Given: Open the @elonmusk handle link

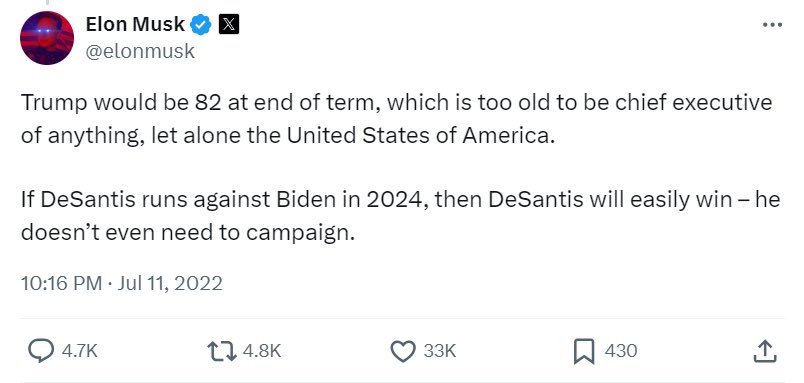Looking at the screenshot, I should pos(140,51).
